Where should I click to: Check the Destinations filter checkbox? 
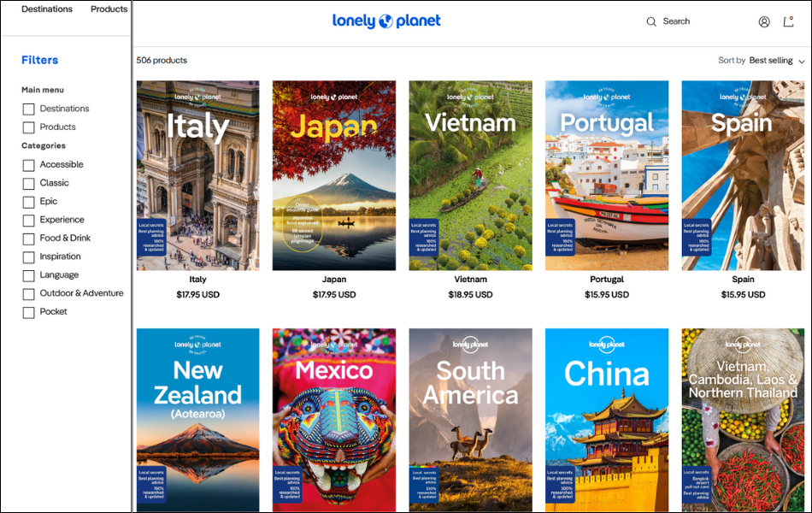pyautogui.click(x=29, y=109)
